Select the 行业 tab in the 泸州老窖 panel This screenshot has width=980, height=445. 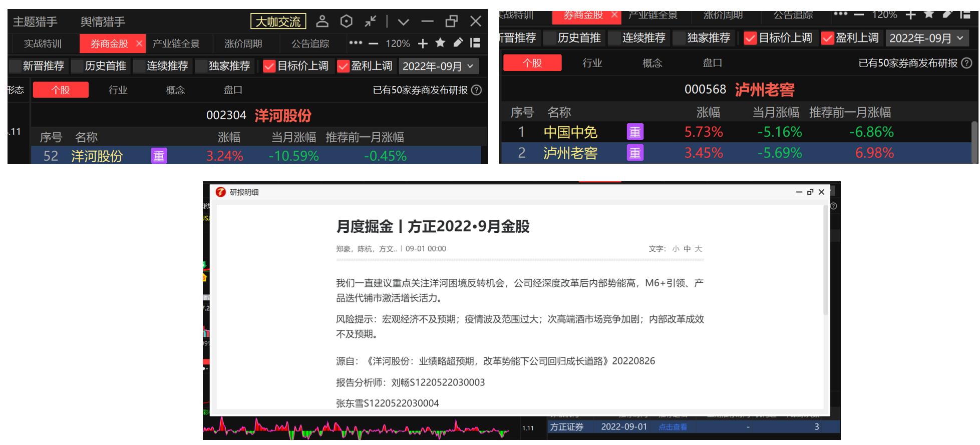click(592, 63)
